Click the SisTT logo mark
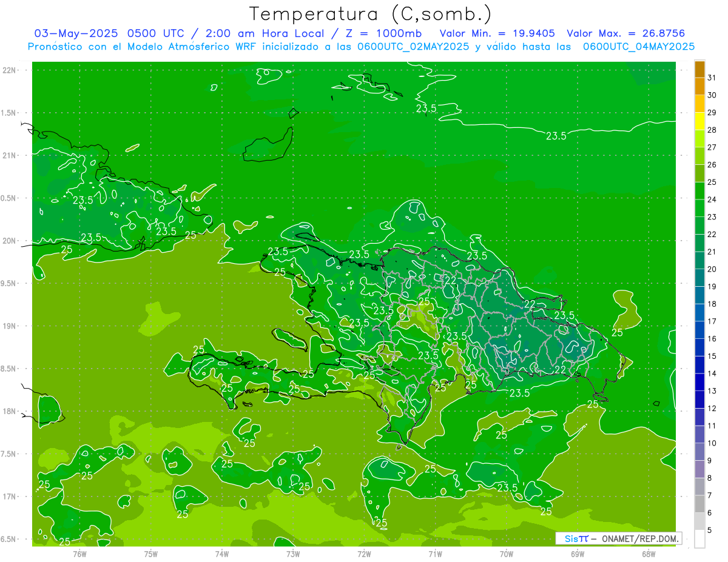 [x=576, y=538]
